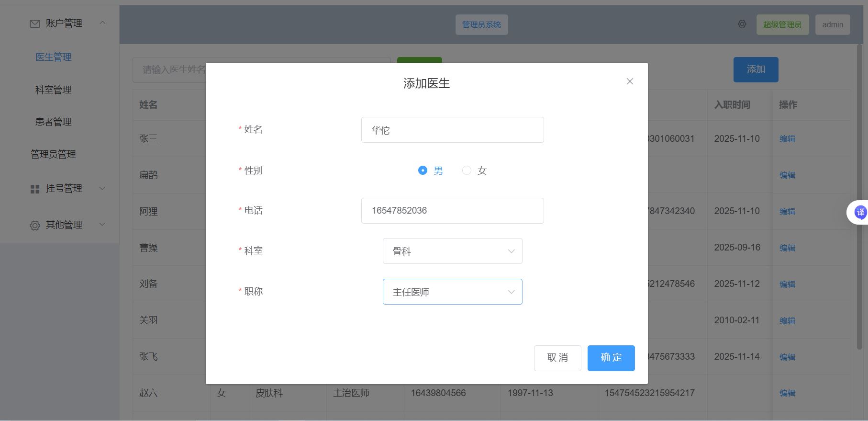Expand the 其他管理 submenu chevron
Screen dimensions: 868x421
click(102, 224)
